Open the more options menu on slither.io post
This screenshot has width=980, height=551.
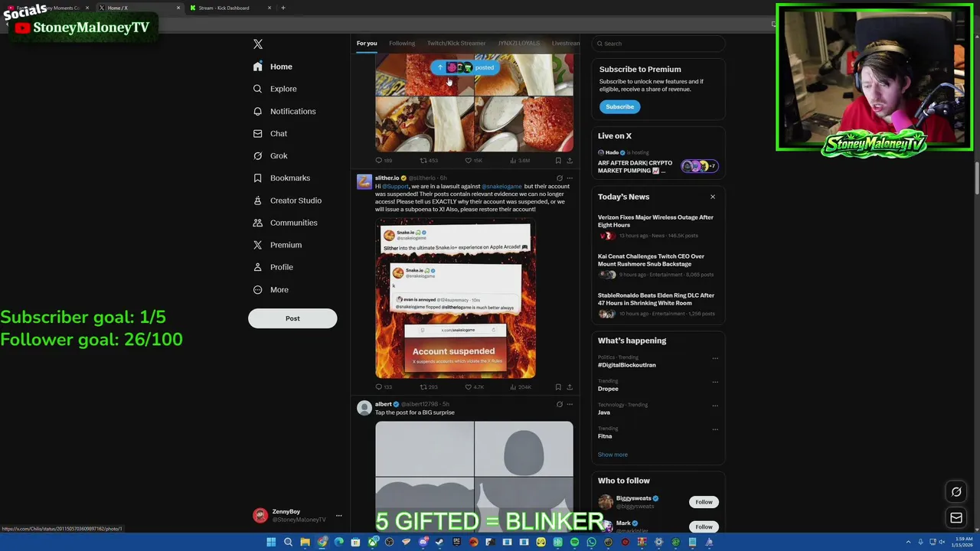569,178
